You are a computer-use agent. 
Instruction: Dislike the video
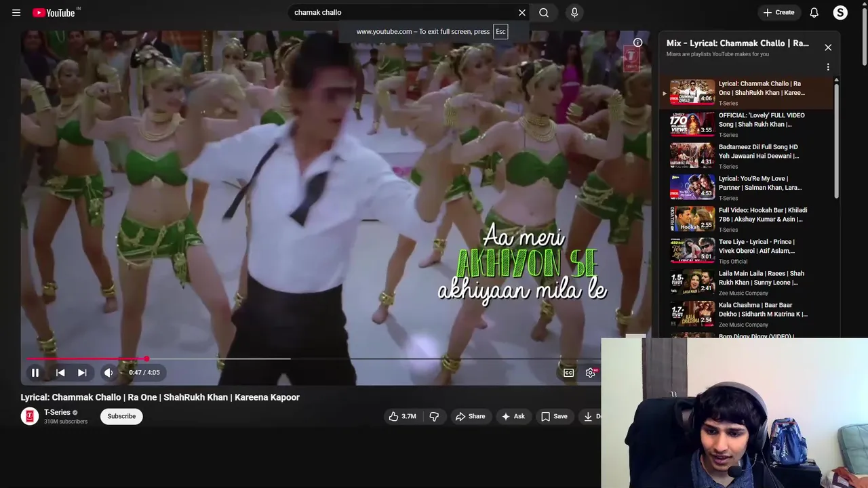click(434, 416)
